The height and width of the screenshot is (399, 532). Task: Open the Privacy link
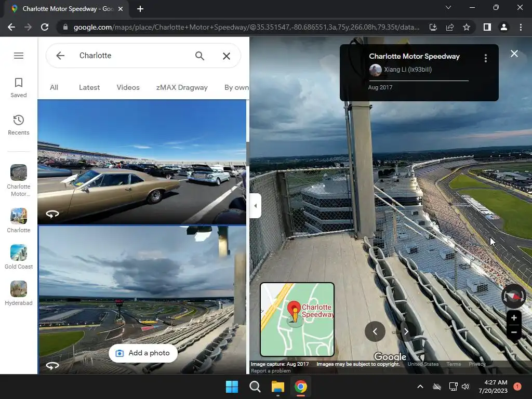click(x=477, y=364)
